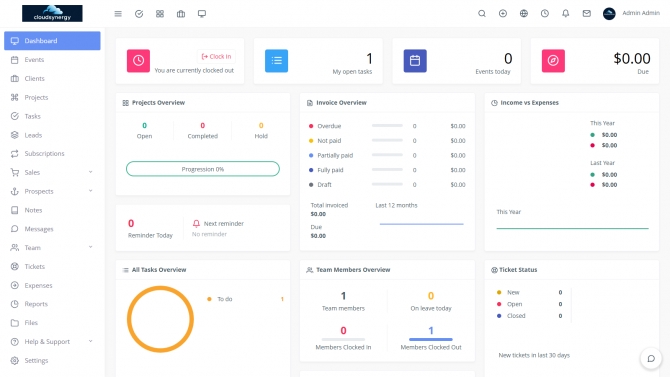Click the Overdue invoice row
This screenshot has height=377, width=670.
pyautogui.click(x=387, y=126)
